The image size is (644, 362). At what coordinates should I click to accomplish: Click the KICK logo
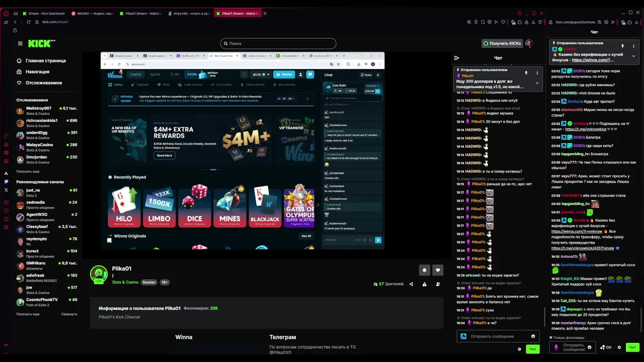[x=41, y=44]
